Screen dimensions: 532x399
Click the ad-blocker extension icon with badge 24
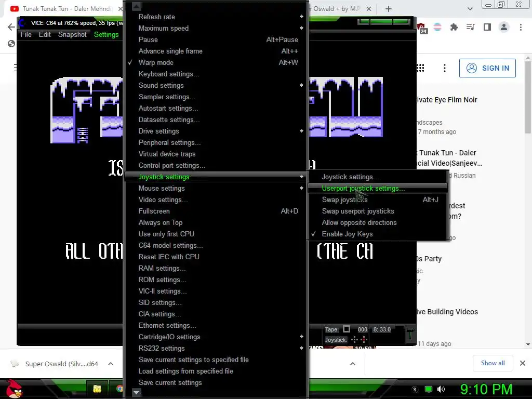(422, 29)
